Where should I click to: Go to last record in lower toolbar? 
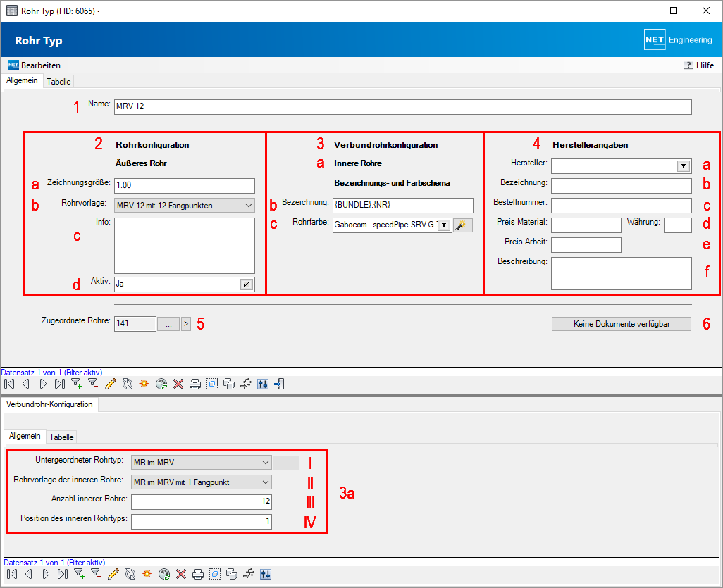[63, 574]
